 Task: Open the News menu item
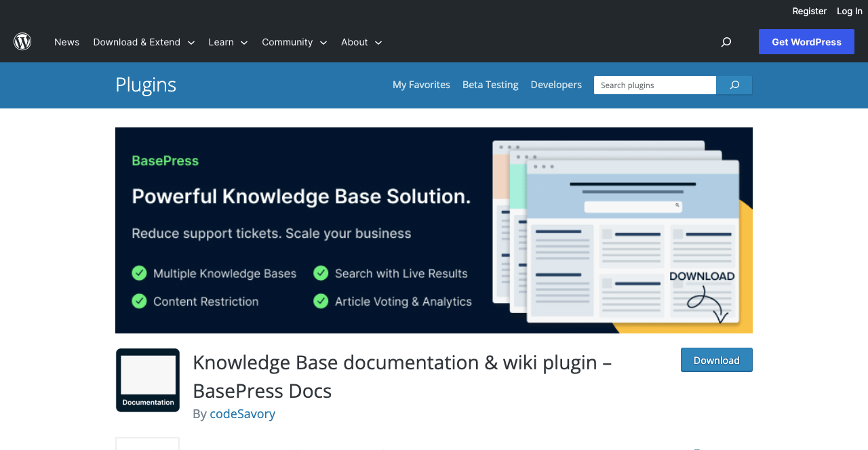point(66,42)
